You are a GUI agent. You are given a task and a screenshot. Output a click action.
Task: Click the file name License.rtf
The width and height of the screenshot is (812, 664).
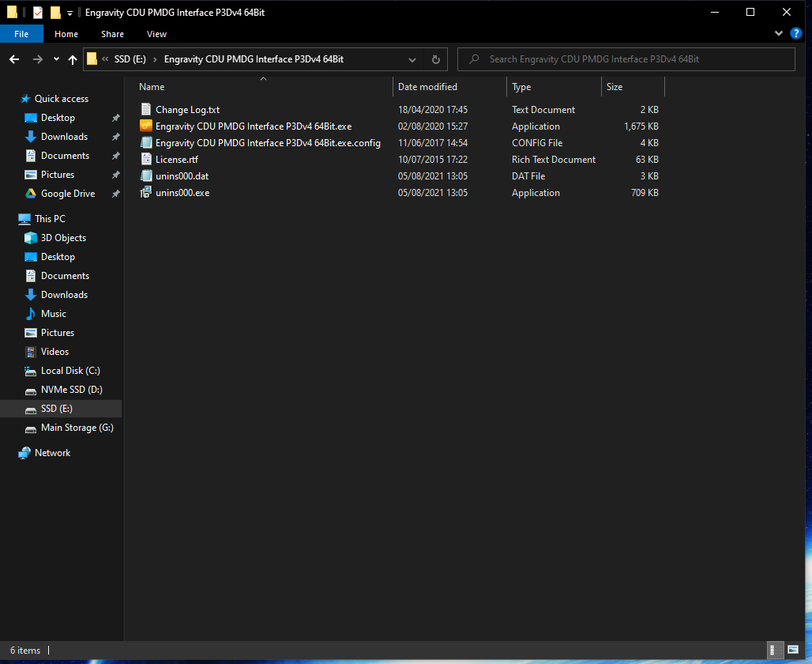pyautogui.click(x=177, y=160)
